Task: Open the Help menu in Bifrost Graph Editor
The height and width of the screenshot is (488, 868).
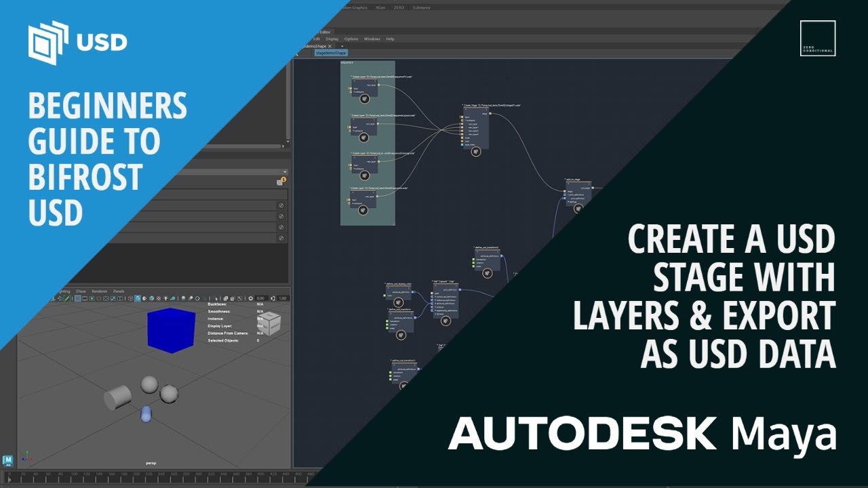Action: (390, 39)
